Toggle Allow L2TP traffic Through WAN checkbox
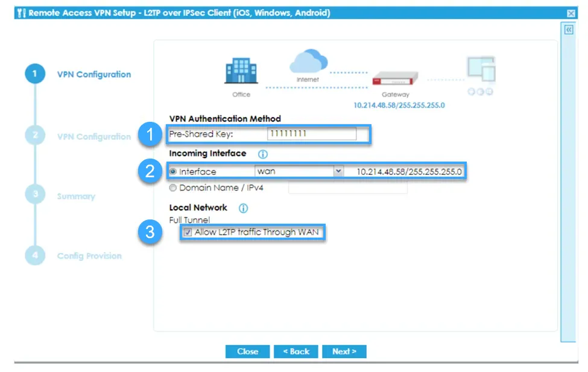This screenshot has height=372, width=588. (x=188, y=233)
